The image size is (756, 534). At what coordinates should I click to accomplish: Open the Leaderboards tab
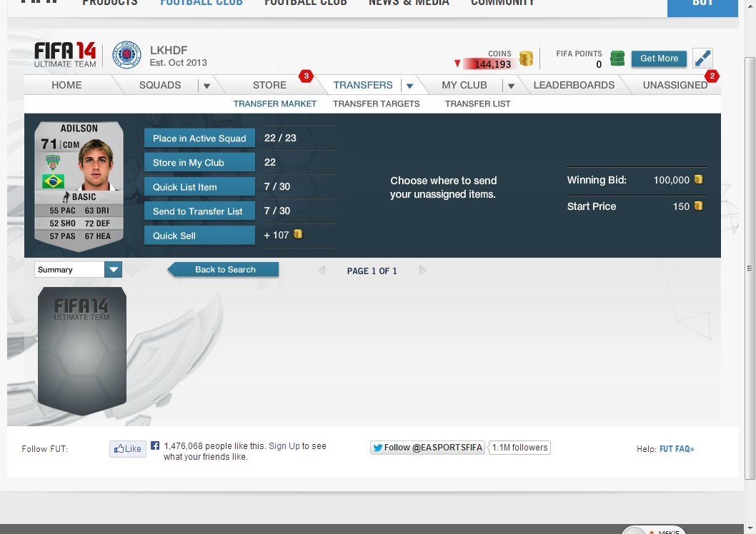point(574,85)
